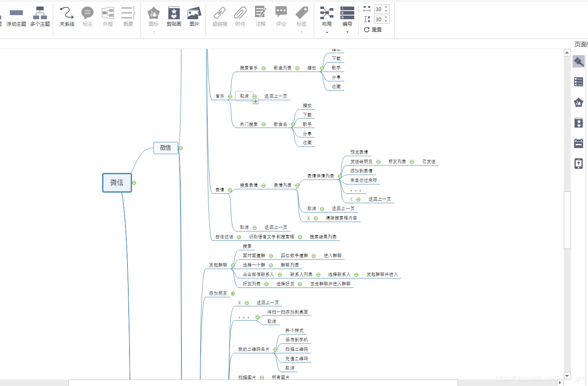This screenshot has width=588, height=386.
Task: Expand the 图标 dropdown arrow
Action: [x=154, y=32]
